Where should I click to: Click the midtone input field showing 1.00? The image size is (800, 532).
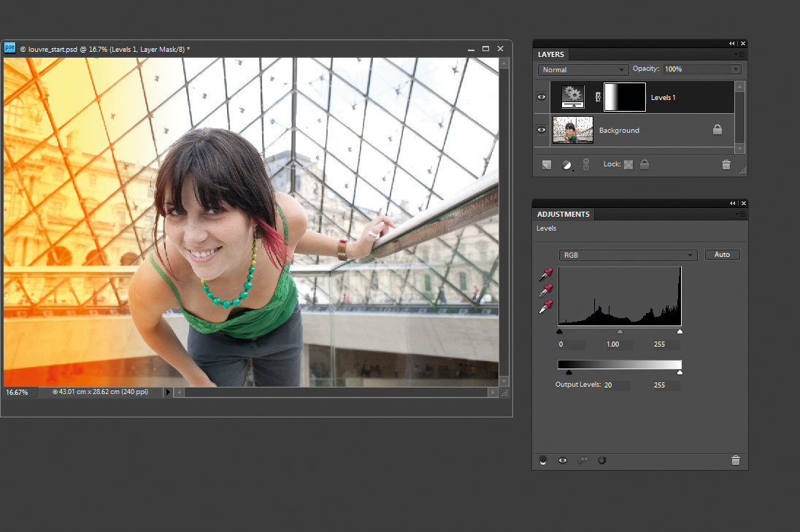click(x=618, y=344)
